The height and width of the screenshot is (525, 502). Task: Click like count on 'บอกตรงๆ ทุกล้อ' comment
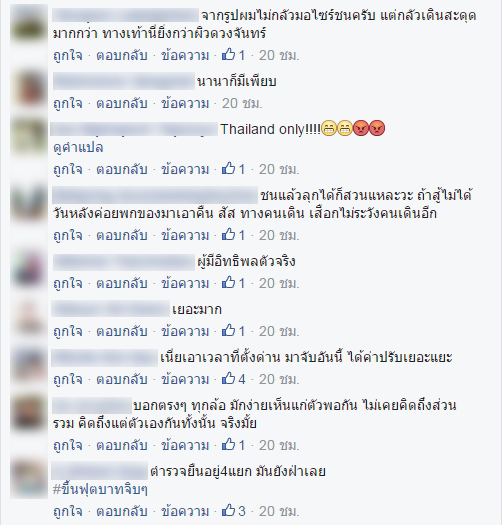pyautogui.click(x=233, y=445)
